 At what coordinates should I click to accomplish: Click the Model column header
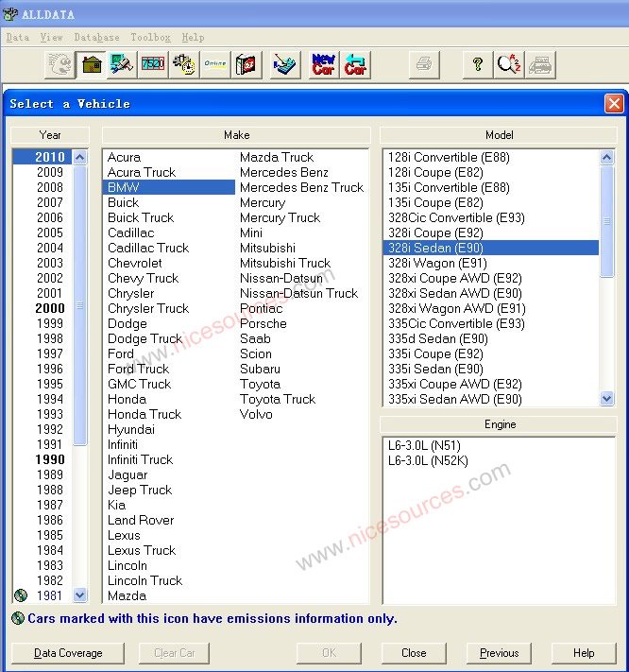[x=499, y=135]
